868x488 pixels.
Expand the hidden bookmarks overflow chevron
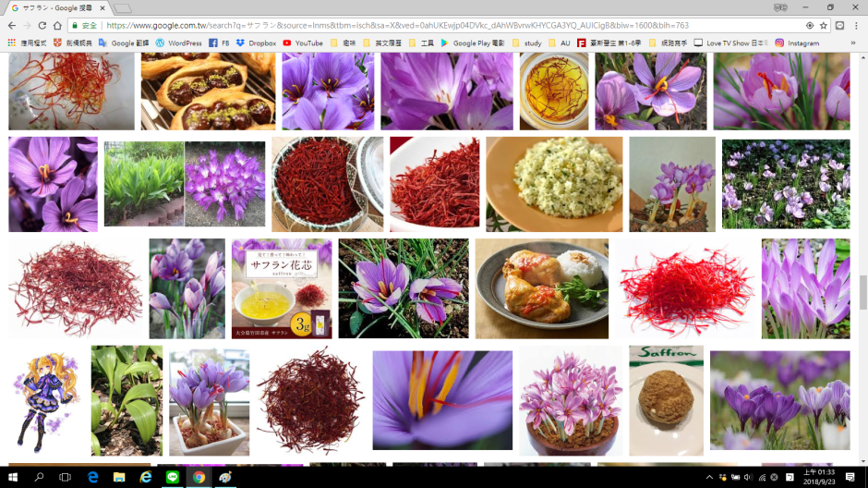[x=853, y=43]
